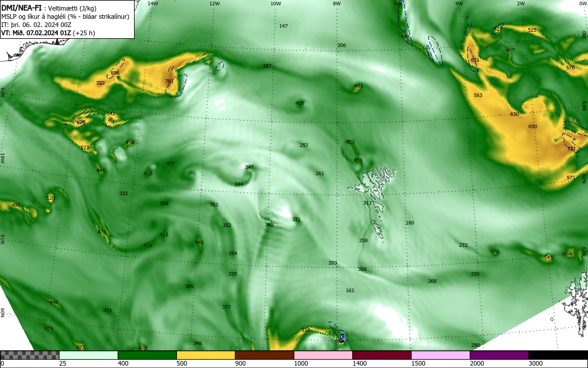Select the yellow 500–900 legend swatch
588x368 pixels.
[206, 355]
